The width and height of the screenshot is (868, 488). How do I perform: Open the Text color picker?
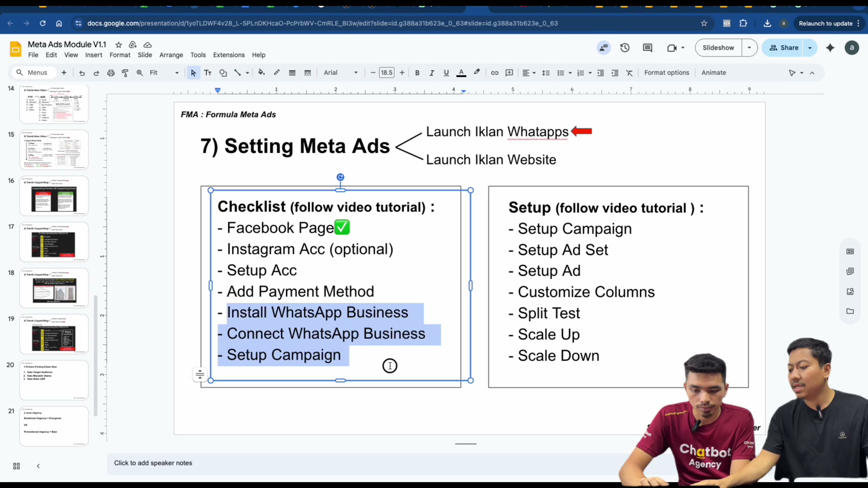(461, 73)
